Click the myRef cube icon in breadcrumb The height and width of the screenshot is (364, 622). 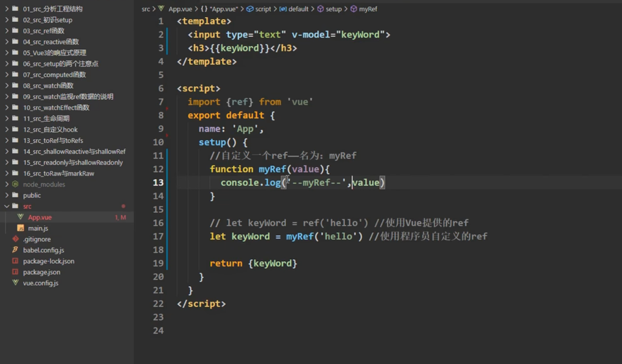point(353,9)
